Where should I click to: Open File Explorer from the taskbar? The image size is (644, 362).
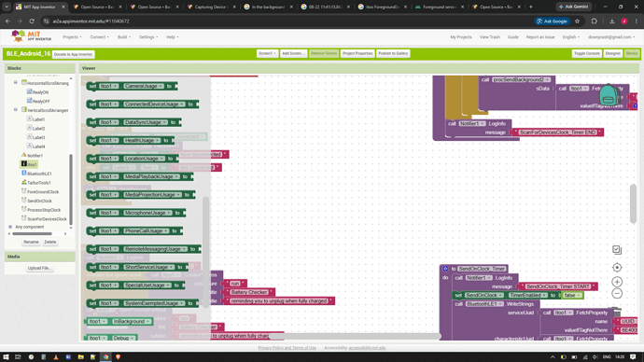80,356
